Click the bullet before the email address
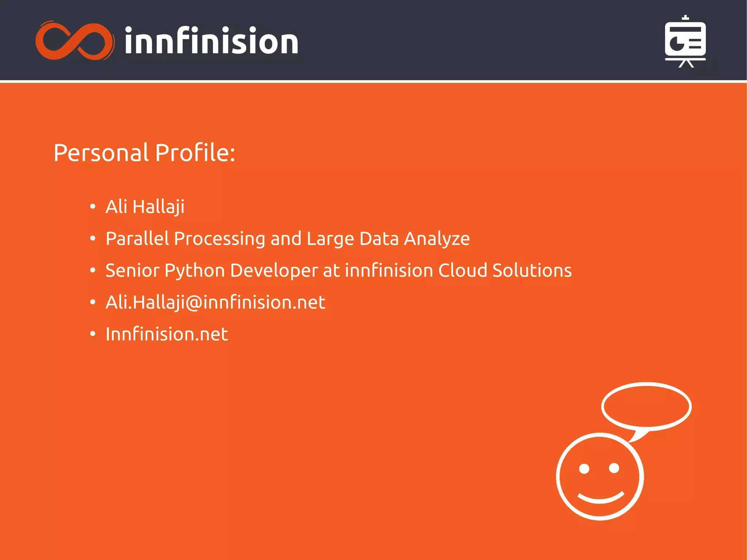This screenshot has width=747, height=560. coord(93,302)
